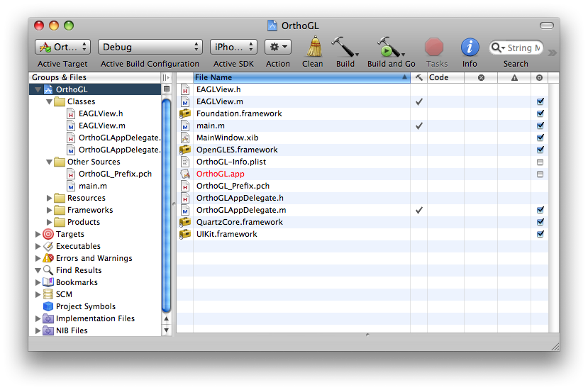
Task: Select EAGLView.h in the Classes group
Action: click(101, 113)
